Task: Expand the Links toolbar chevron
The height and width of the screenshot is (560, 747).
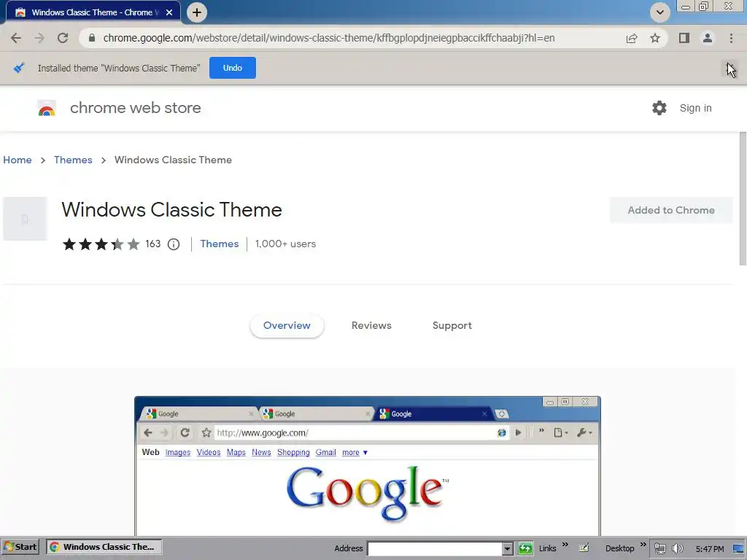Action: tap(565, 545)
